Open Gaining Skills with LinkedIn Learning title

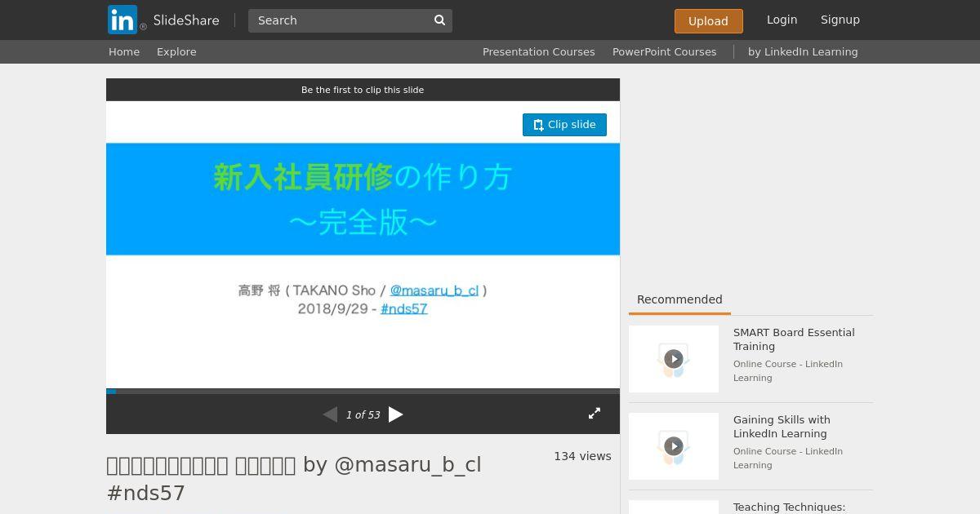point(782,427)
